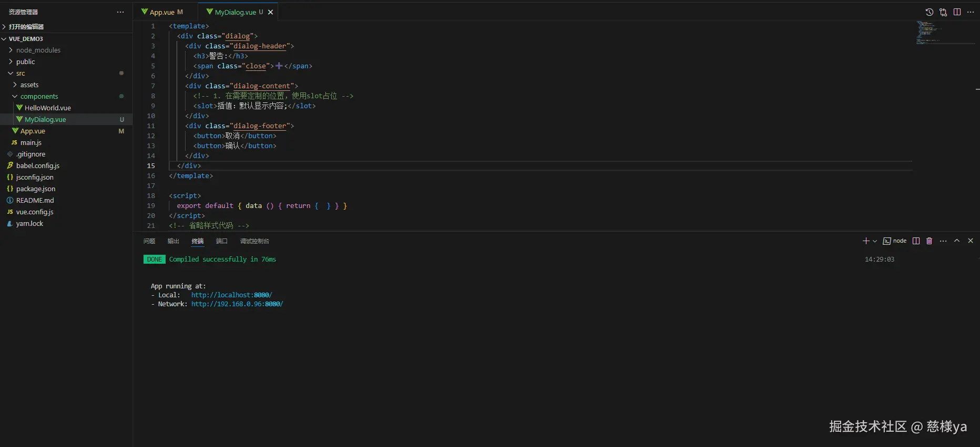Viewport: 980px width, 447px height.
Task: Open terminal panel more actions menu
Action: click(x=943, y=241)
